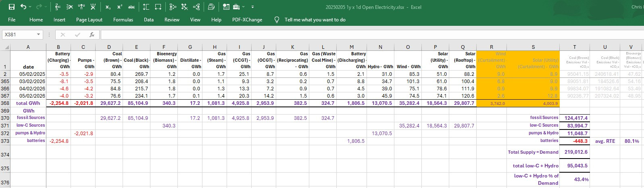The width and height of the screenshot is (644, 188).
Task: Click the Delete Sheet Rows icon
Action: 70,7
